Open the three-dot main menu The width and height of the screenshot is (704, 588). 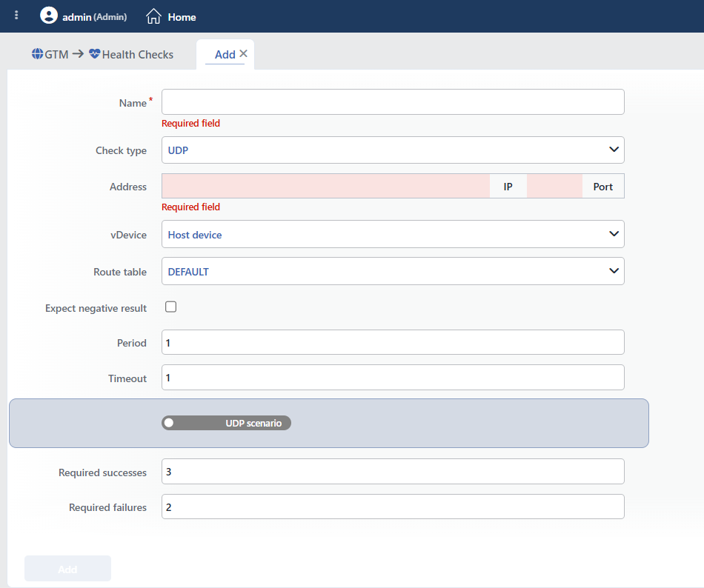coord(16,16)
